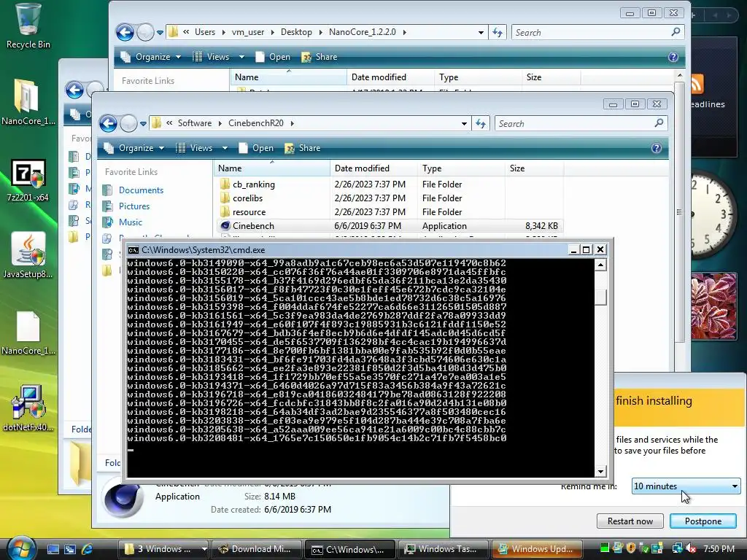747x560 pixels.
Task: Click Restart now button
Action: coord(630,521)
